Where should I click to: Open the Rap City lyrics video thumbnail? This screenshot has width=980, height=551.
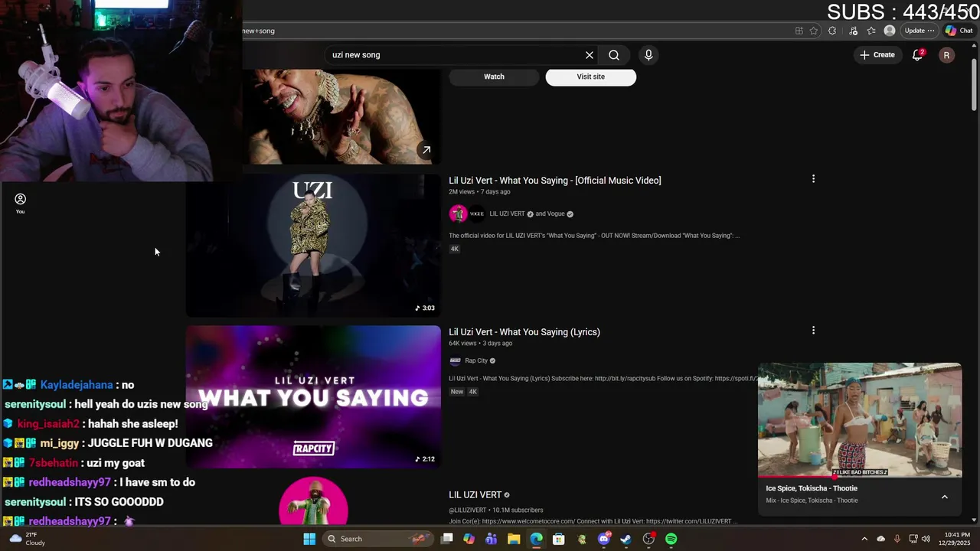313,396
